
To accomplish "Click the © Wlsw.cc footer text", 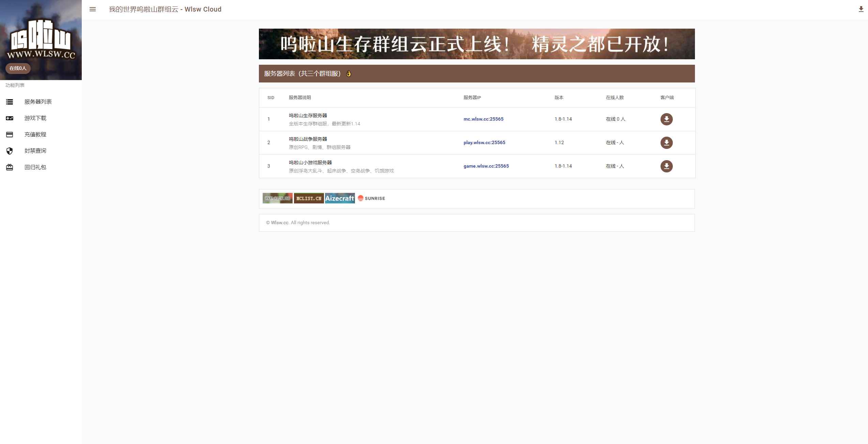I will [x=298, y=223].
